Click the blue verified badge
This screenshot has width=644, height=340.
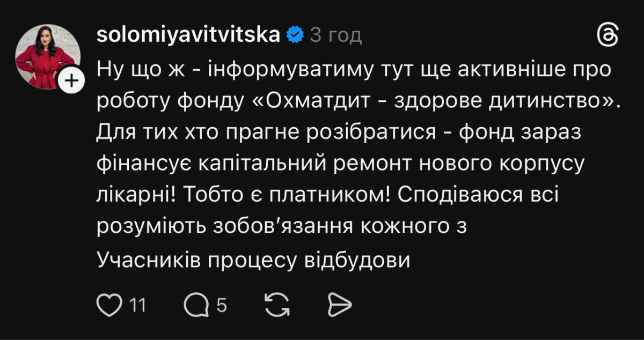[x=295, y=35]
